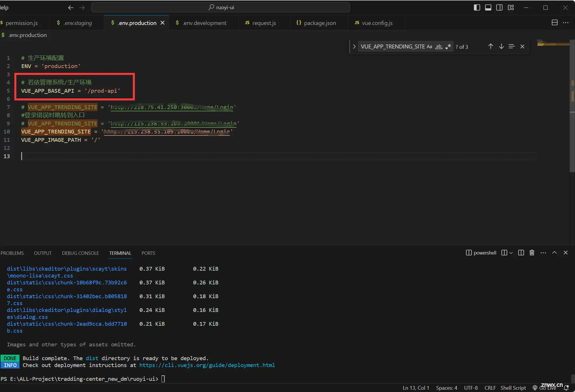Click the find input VUE_APP_TRENDING_SITE
The height and width of the screenshot is (392, 575).
[393, 46]
